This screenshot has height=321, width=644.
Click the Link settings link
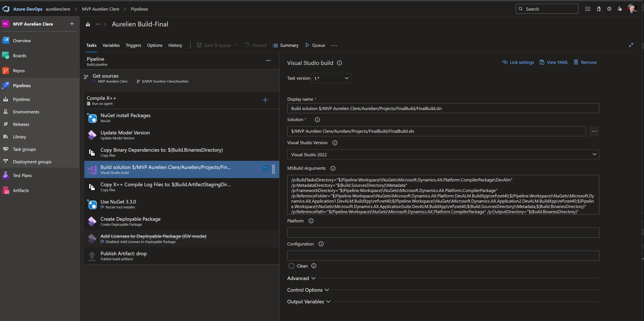tap(518, 62)
